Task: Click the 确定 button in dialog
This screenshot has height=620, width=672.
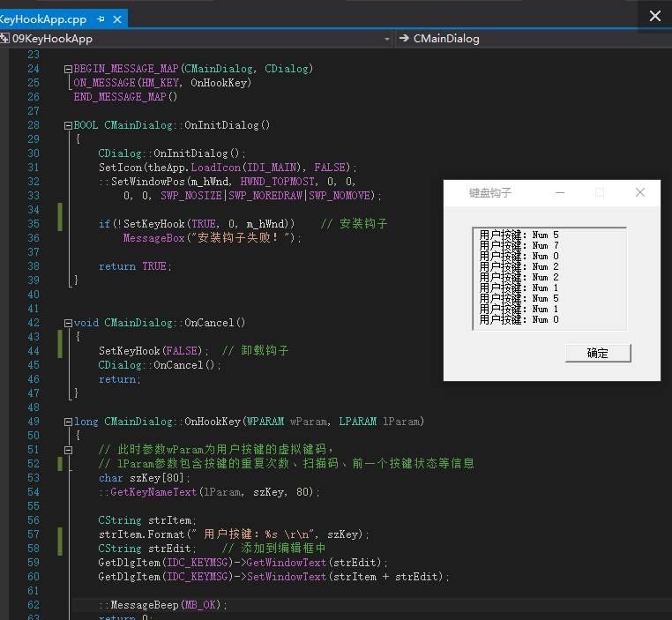Action: 598,353
